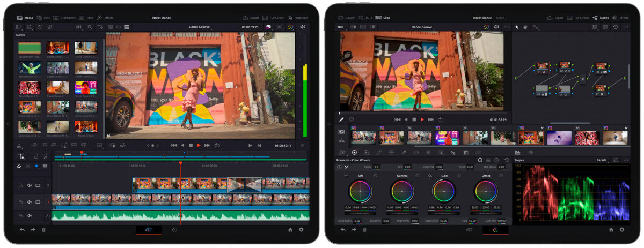
Task: Toggle loop playback in left iPad
Action: 217,145
